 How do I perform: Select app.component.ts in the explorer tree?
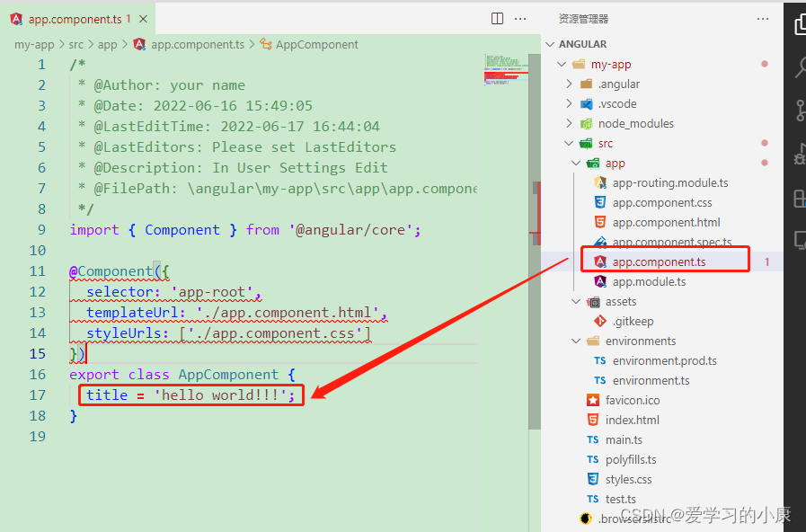pyautogui.click(x=659, y=262)
